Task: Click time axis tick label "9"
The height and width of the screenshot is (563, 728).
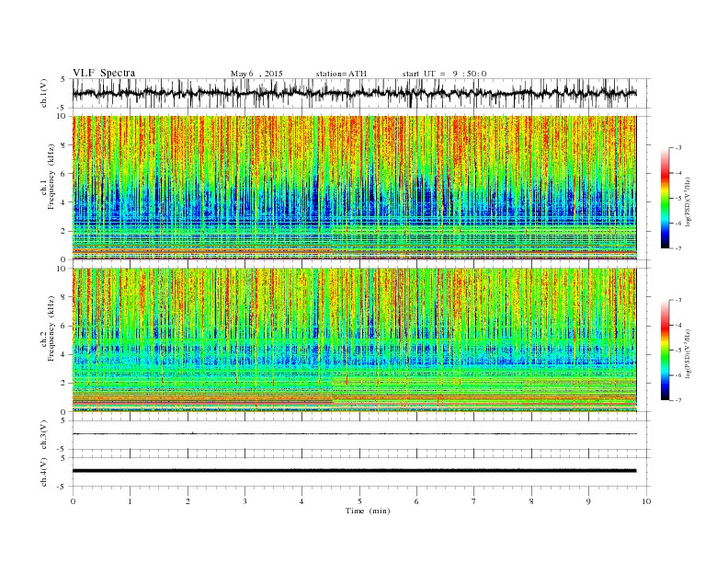Action: (588, 501)
